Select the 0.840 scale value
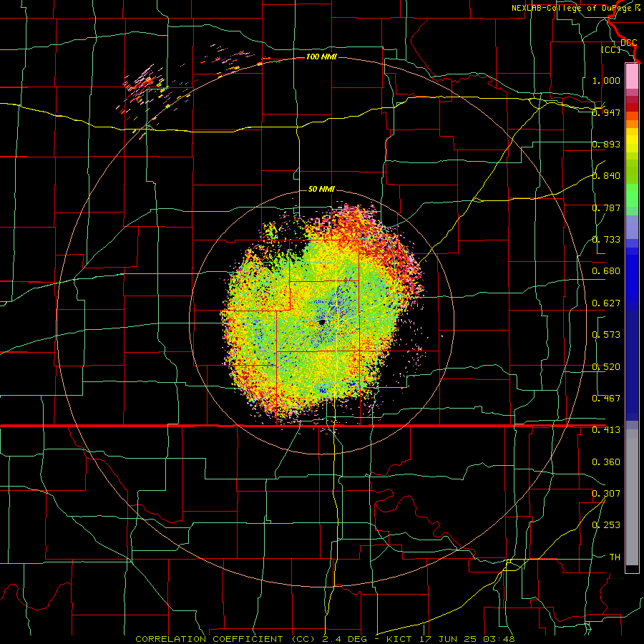 (x=606, y=176)
